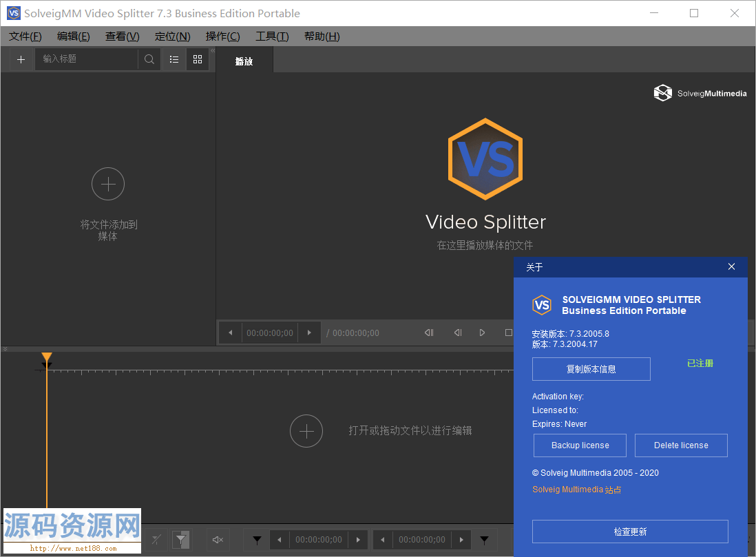This screenshot has width=756, height=557.
Task: Open the 工具(T) menu
Action: pyautogui.click(x=272, y=36)
